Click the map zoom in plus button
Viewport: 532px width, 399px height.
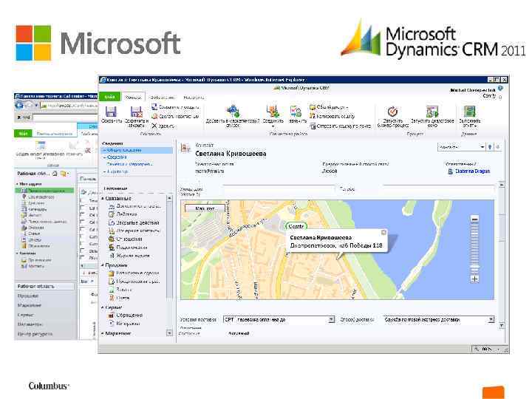pyautogui.click(x=474, y=279)
